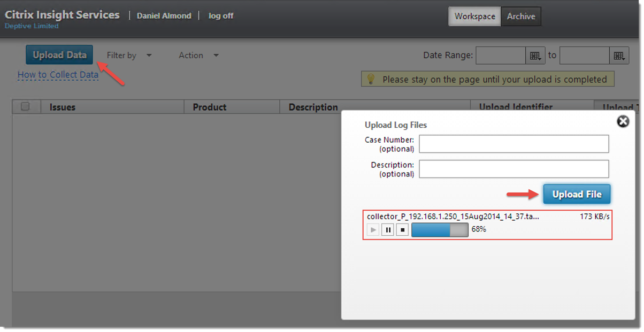644x332 pixels.
Task: Open calendar picker for start date
Action: coord(535,55)
